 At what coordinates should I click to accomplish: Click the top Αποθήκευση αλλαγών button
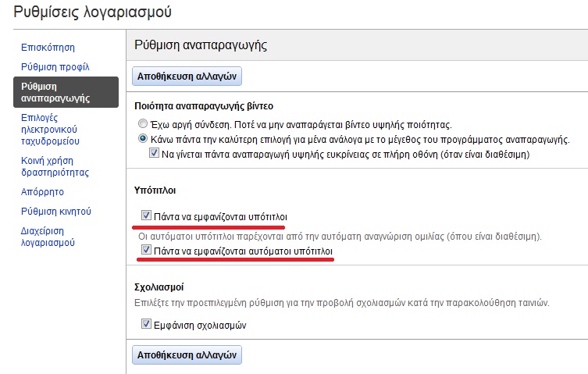pyautogui.click(x=187, y=76)
